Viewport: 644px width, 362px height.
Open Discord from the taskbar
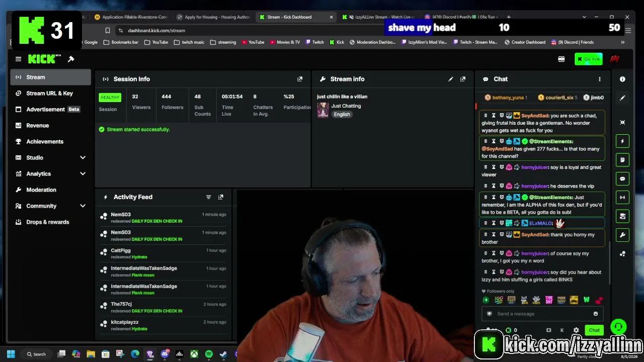pos(165,354)
